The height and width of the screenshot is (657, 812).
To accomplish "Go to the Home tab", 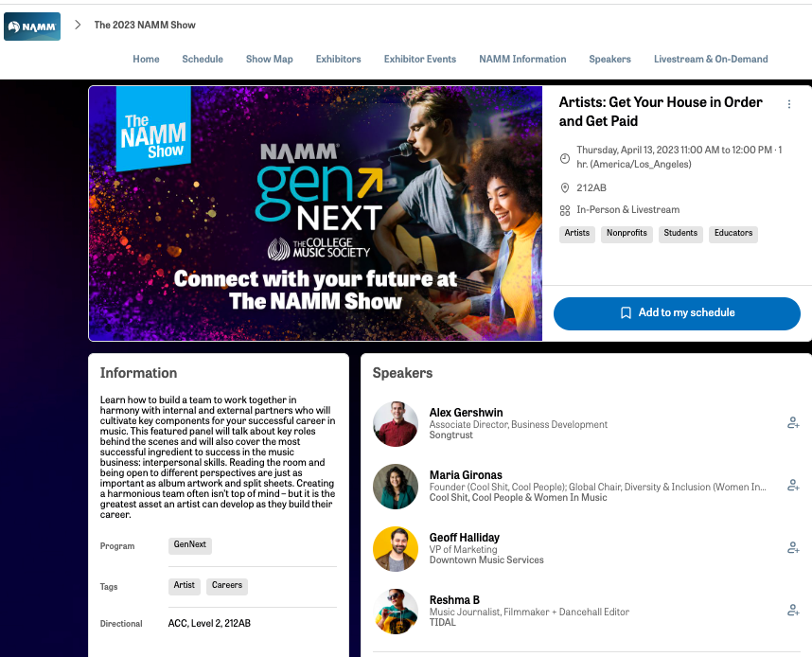I will [146, 59].
